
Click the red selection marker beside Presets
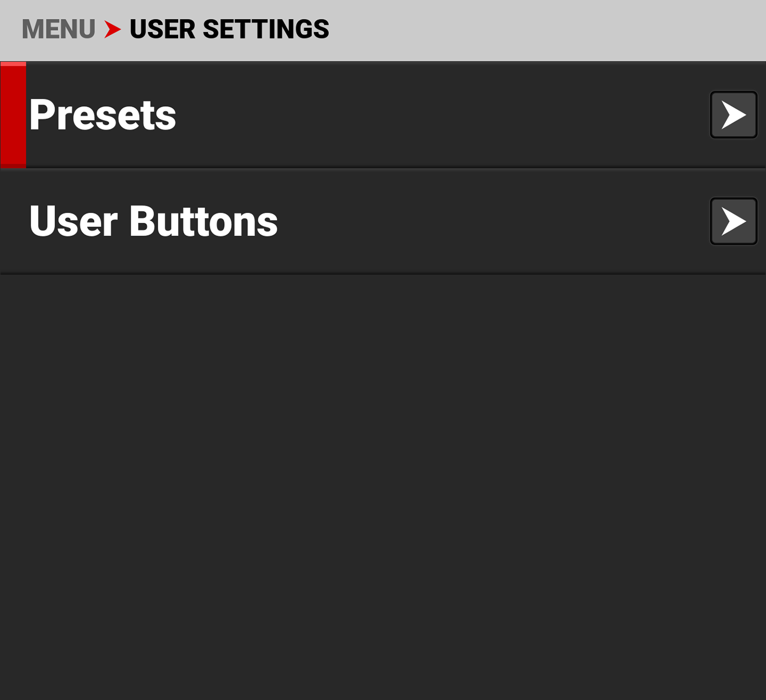coord(13,115)
